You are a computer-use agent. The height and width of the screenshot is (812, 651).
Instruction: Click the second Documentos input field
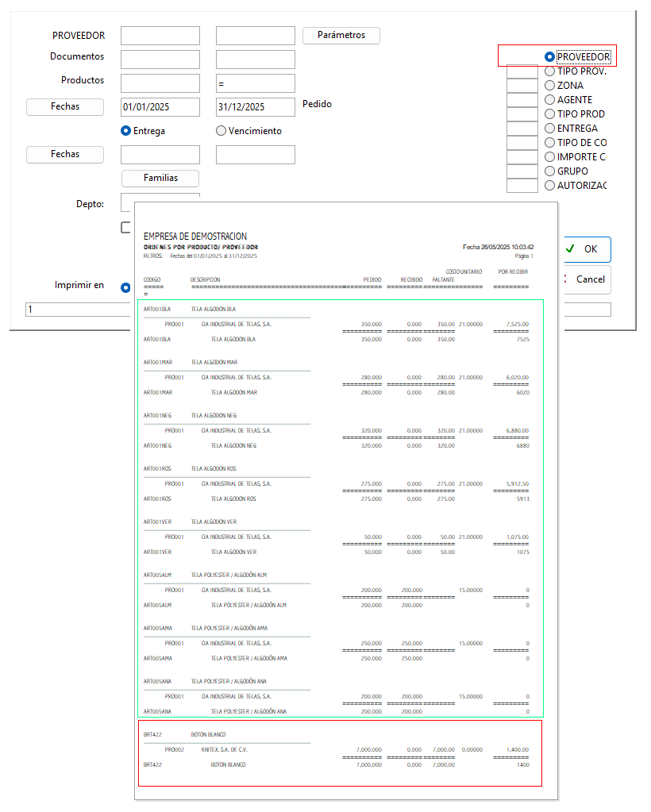click(256, 60)
